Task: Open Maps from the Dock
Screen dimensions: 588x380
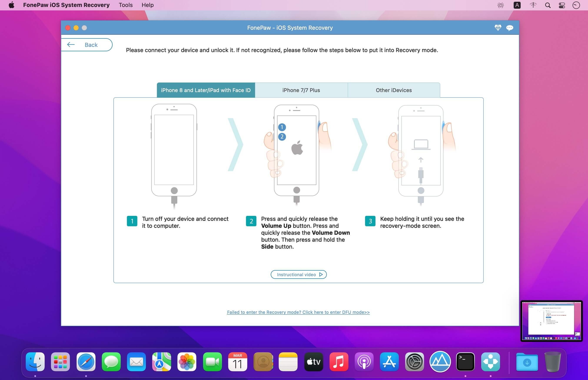Action: (x=162, y=362)
